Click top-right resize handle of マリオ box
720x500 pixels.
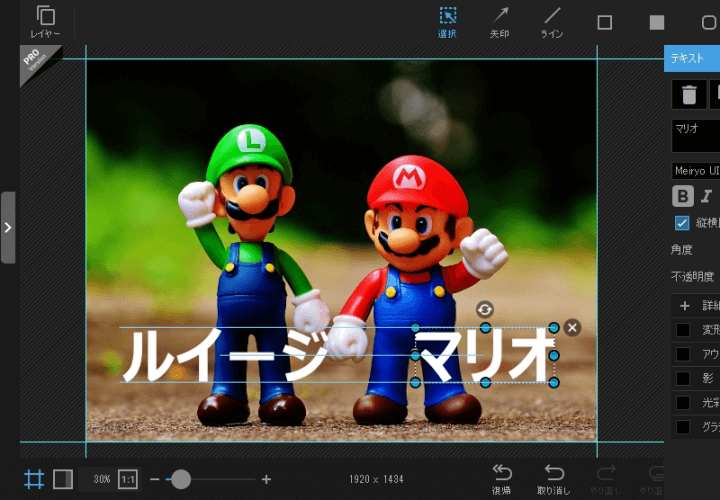click(554, 328)
